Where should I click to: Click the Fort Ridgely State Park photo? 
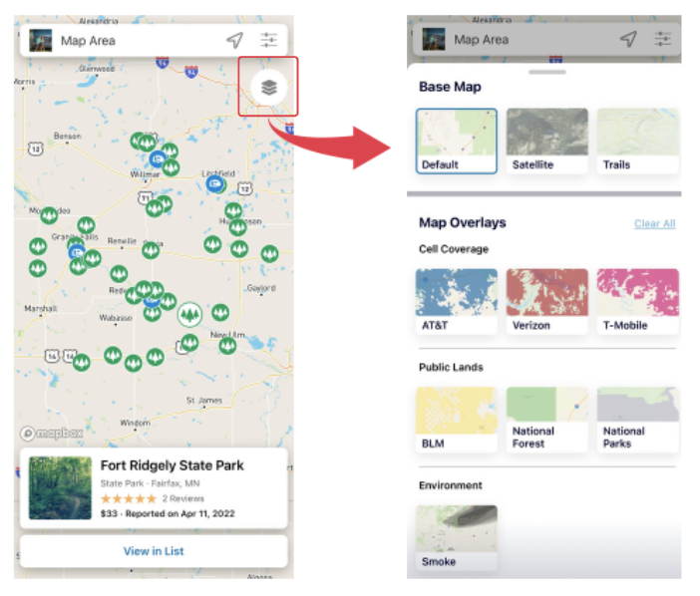tap(60, 488)
